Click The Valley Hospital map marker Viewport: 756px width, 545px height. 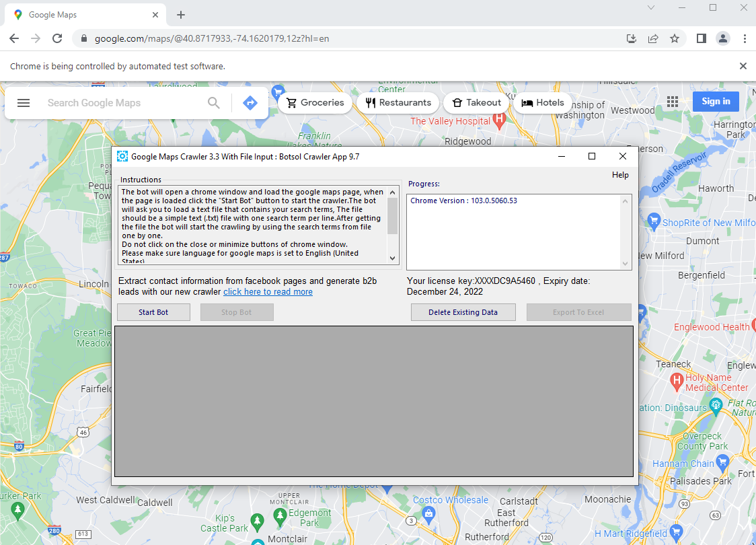pyautogui.click(x=500, y=120)
